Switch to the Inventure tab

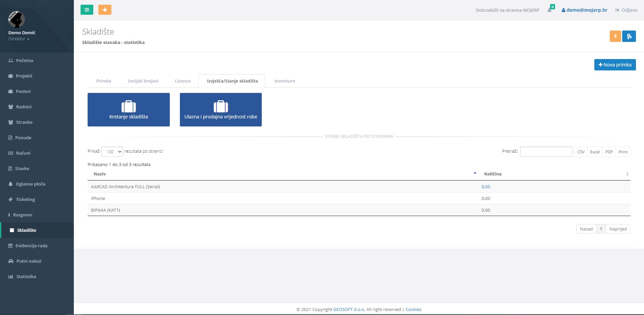(285, 81)
